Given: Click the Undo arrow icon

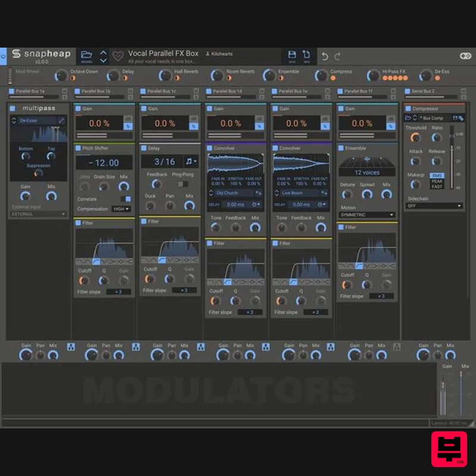Looking at the screenshot, I should click(324, 55).
